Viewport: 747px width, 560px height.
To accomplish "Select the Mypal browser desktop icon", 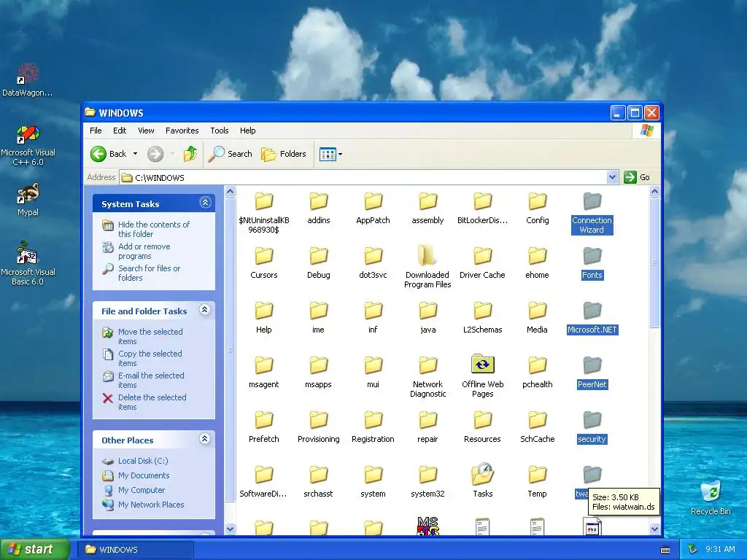I will pyautogui.click(x=28, y=199).
